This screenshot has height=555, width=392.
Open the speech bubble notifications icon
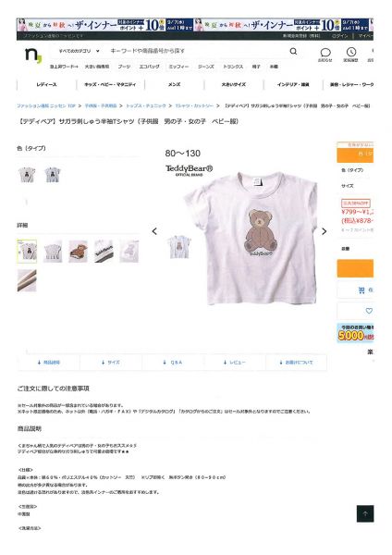click(x=325, y=53)
